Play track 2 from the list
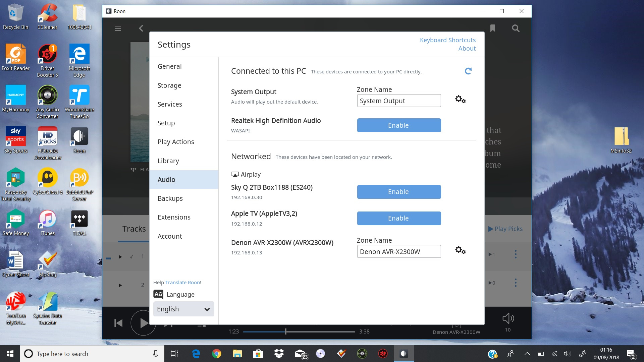The height and width of the screenshot is (362, 644). [x=120, y=285]
